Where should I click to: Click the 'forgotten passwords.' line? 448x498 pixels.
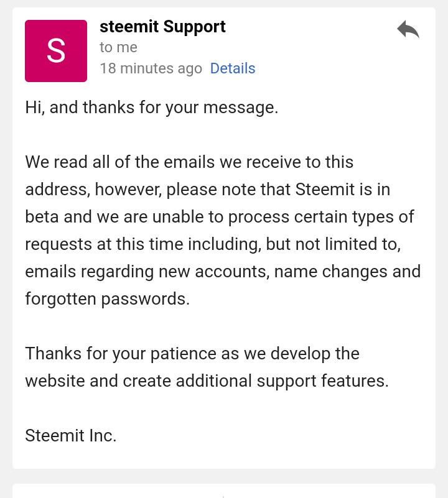(x=107, y=298)
